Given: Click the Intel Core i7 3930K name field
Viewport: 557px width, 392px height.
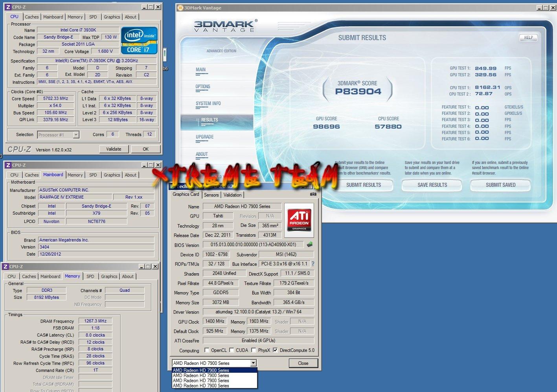Looking at the screenshot, I should click(78, 30).
